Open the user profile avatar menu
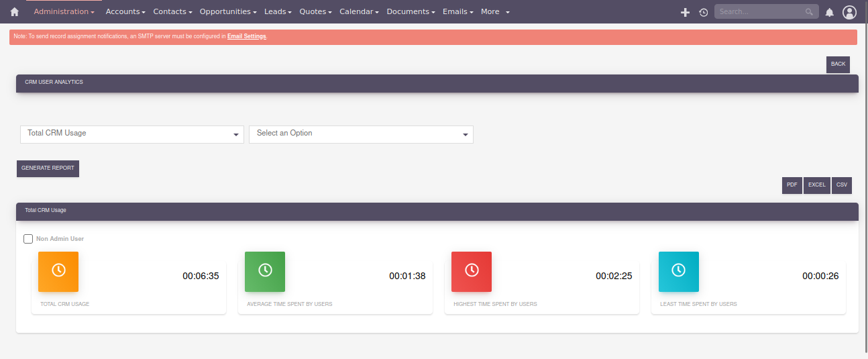This screenshot has width=868, height=359. pyautogui.click(x=849, y=12)
